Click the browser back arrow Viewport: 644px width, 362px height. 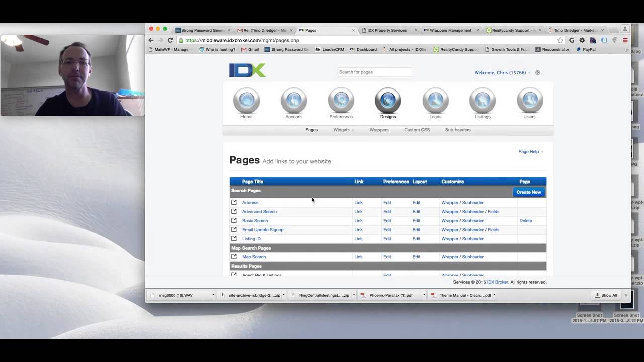click(151, 40)
